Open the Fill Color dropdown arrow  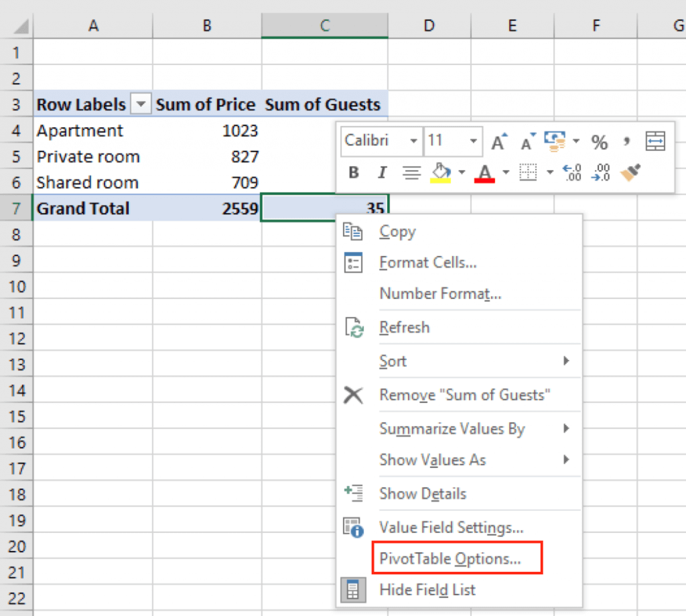[x=462, y=172]
